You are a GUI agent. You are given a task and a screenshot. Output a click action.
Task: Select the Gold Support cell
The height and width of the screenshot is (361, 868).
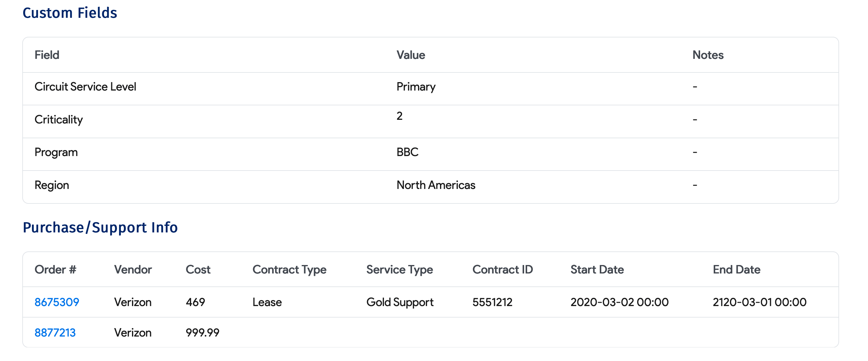[x=400, y=302]
